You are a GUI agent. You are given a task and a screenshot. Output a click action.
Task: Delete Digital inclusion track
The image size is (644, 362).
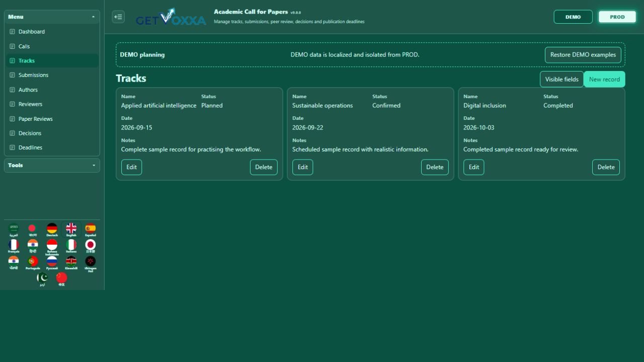click(606, 167)
